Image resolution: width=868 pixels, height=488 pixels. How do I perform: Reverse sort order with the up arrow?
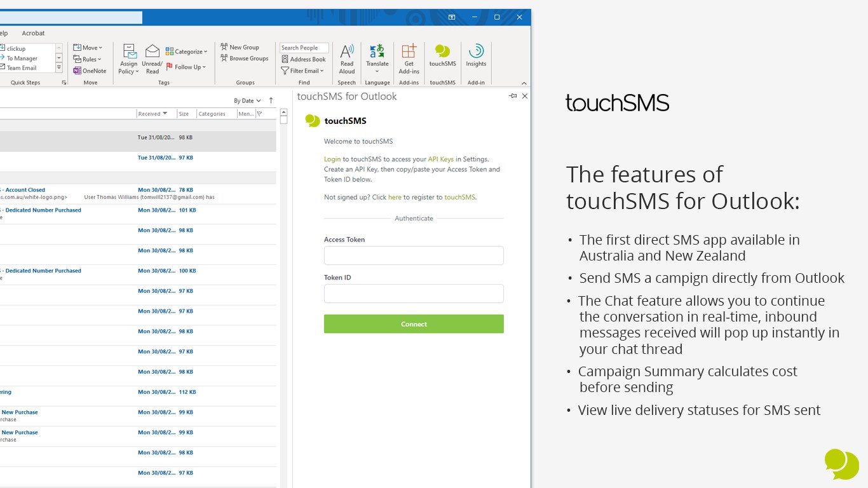tap(271, 100)
